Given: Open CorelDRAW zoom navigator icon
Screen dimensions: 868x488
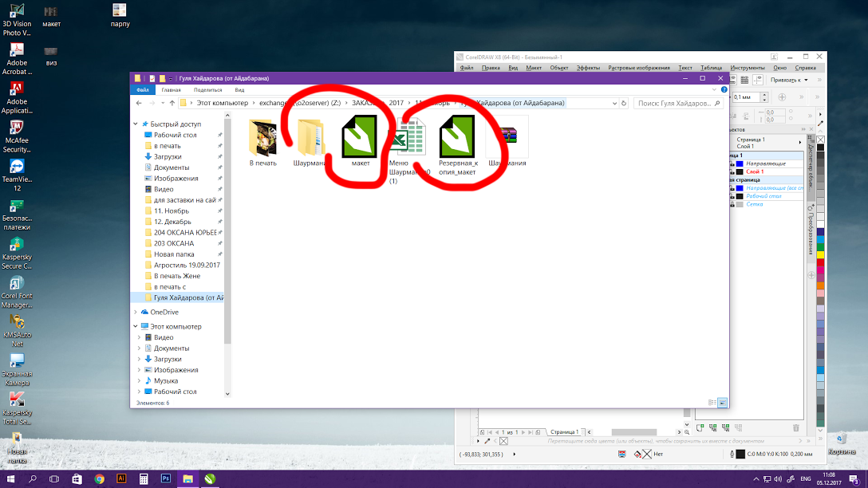Looking at the screenshot, I should click(687, 432).
